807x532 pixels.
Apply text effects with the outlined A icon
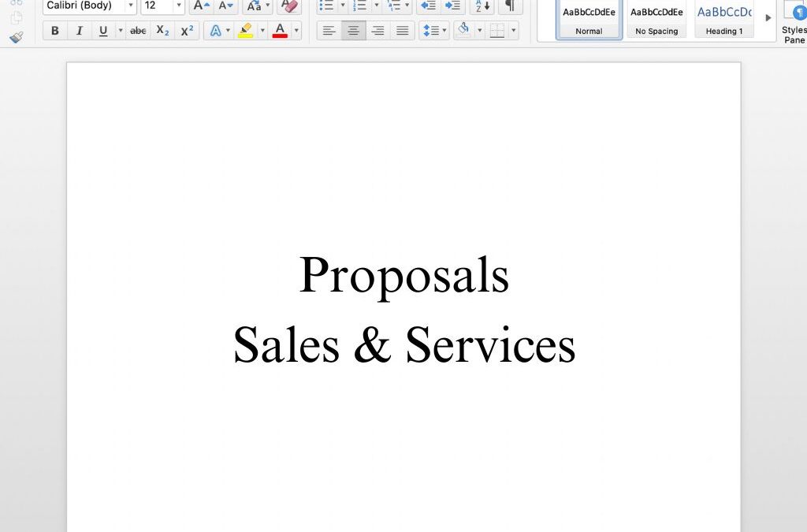pos(215,31)
